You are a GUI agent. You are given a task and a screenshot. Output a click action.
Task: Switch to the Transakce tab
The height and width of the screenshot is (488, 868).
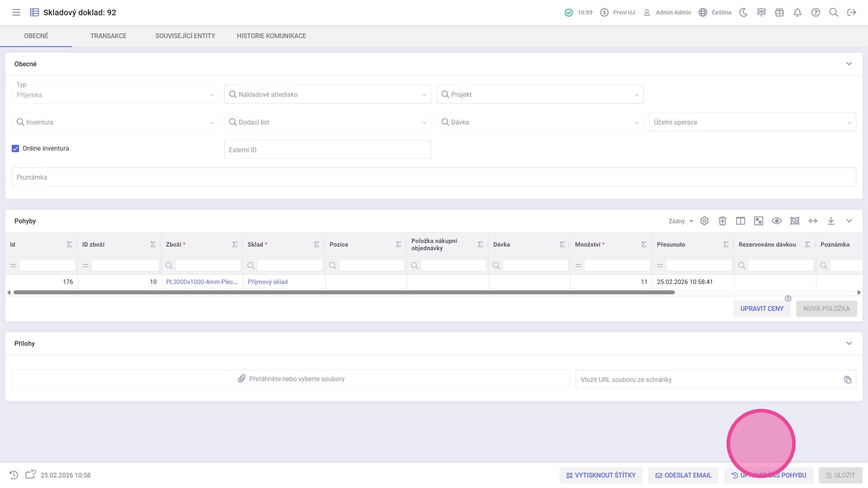click(x=108, y=36)
